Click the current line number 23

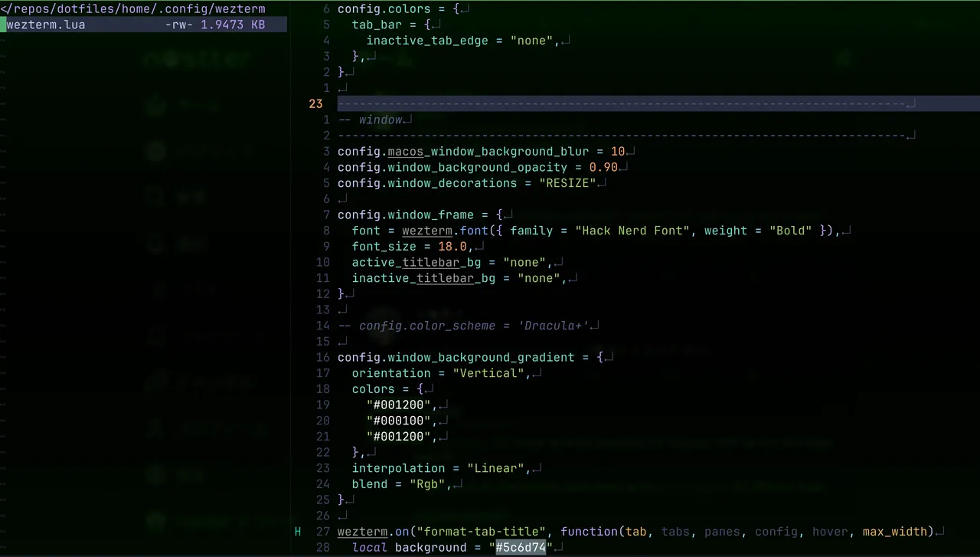coord(315,103)
